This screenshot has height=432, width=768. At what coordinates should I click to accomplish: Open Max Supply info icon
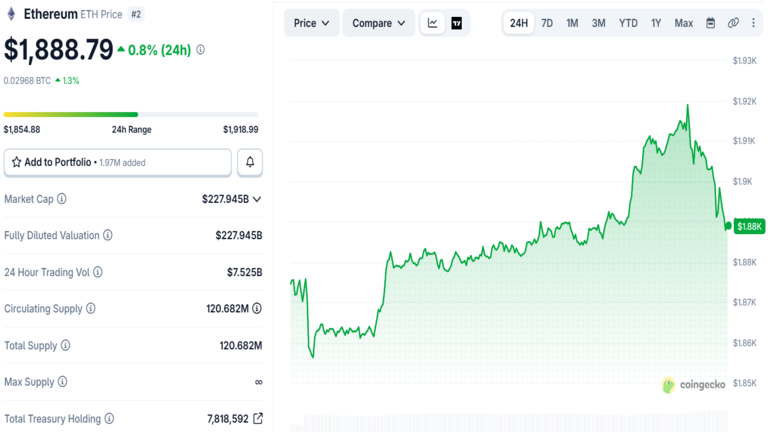[x=63, y=382]
